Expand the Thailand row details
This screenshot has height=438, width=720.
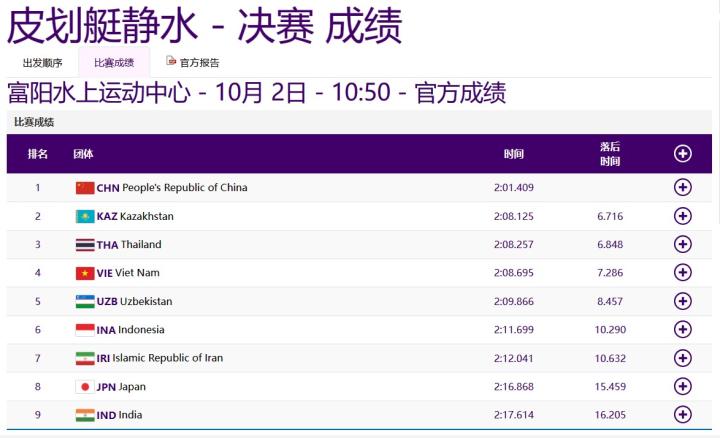pyautogui.click(x=683, y=244)
